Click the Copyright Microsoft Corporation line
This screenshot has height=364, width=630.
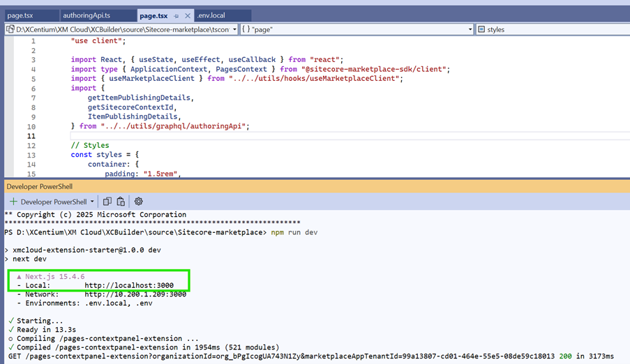point(96,215)
